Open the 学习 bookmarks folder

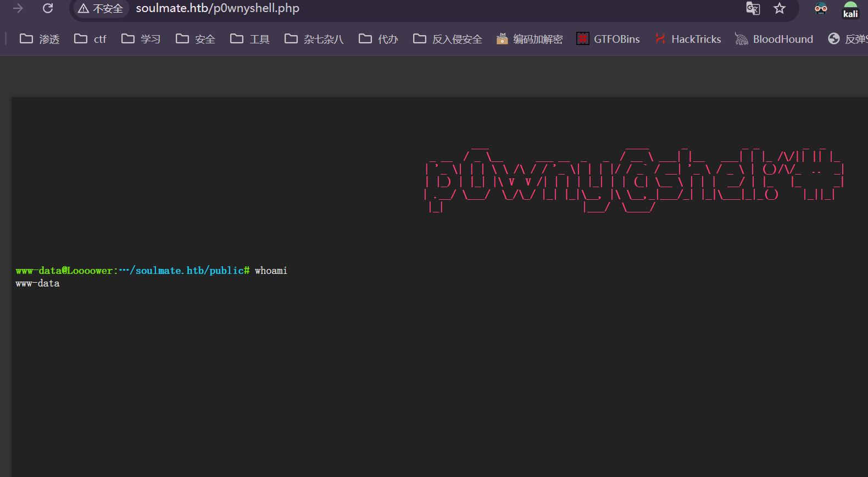[x=141, y=39]
